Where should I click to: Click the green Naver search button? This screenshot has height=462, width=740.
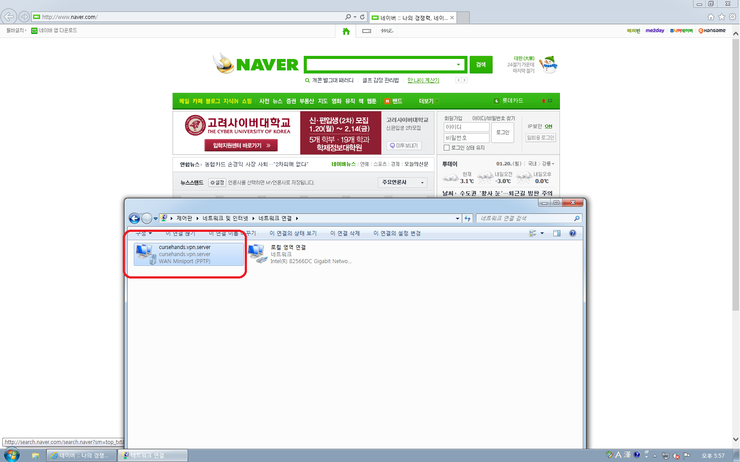[481, 65]
